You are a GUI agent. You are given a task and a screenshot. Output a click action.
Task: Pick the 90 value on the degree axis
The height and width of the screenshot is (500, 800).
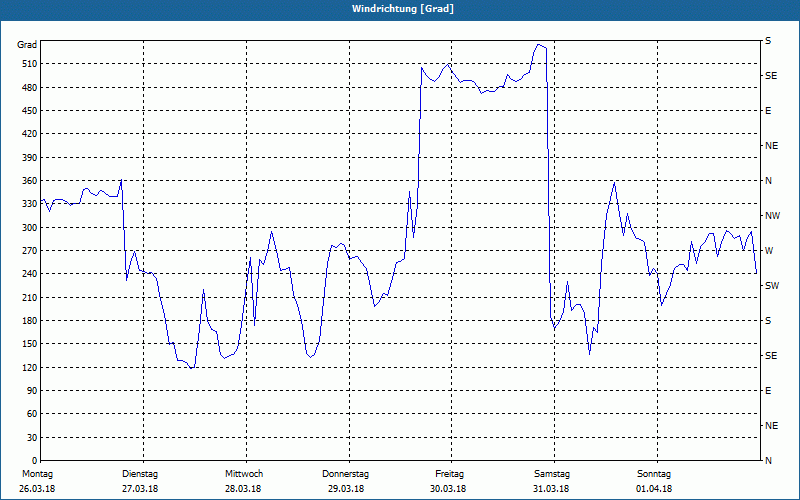(32, 391)
